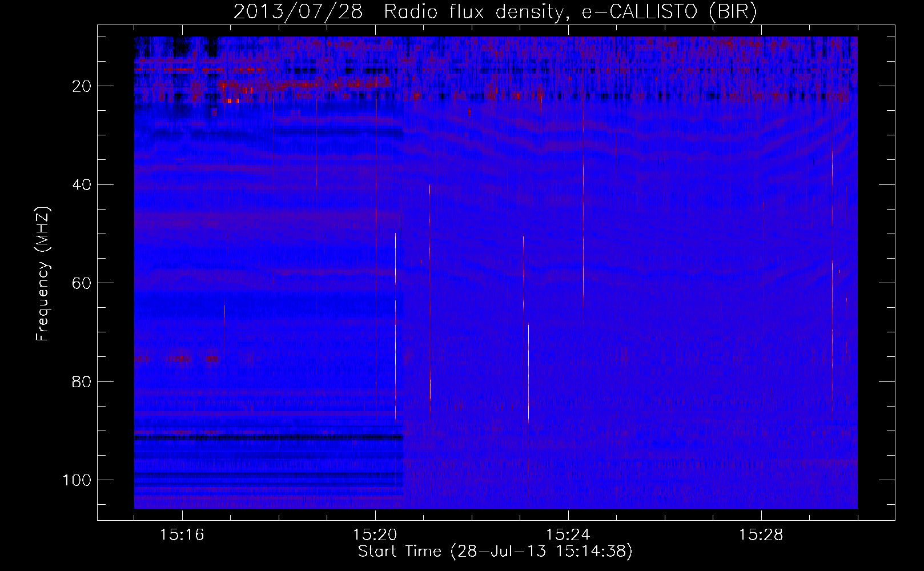Select the 15:20 time tick label

(x=375, y=534)
